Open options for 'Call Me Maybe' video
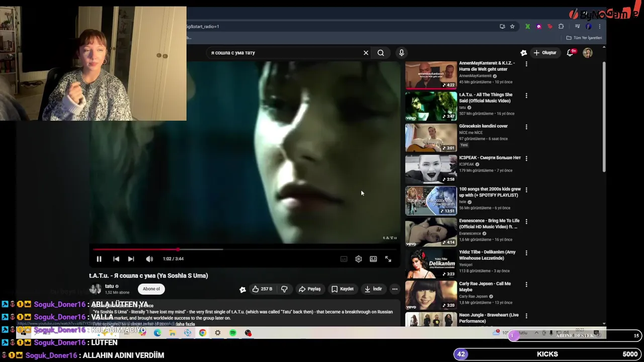The height and width of the screenshot is (362, 644). (x=526, y=285)
